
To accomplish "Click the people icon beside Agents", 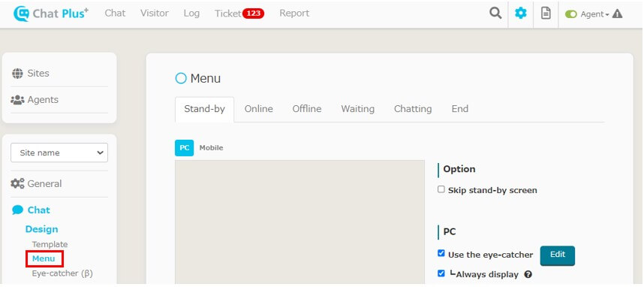I will click(x=18, y=100).
